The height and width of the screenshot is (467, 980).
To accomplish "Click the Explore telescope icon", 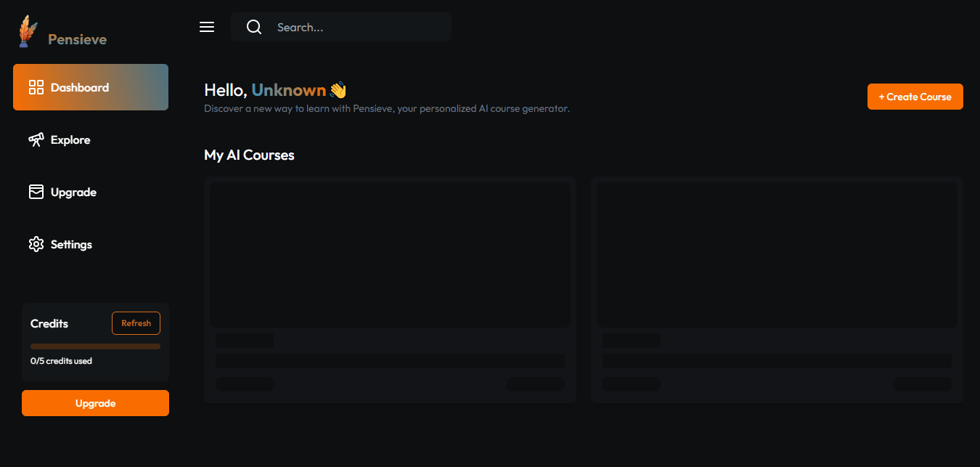I will coord(36,139).
